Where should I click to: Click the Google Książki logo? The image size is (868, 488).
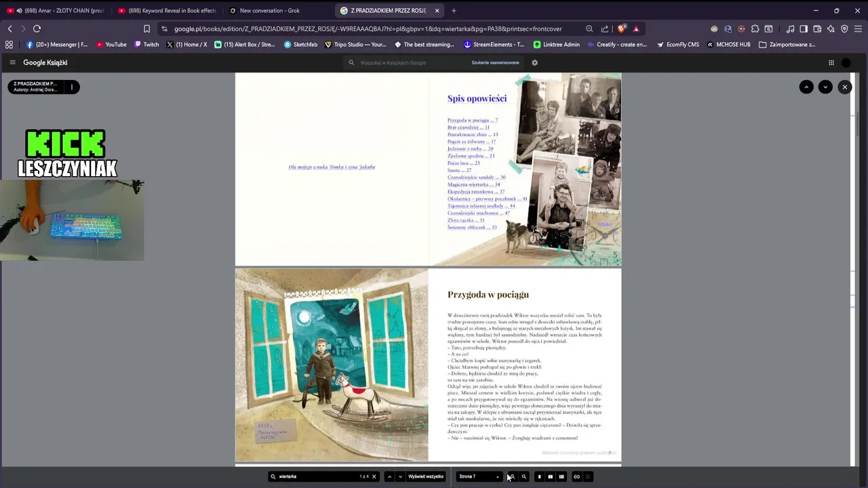click(45, 62)
